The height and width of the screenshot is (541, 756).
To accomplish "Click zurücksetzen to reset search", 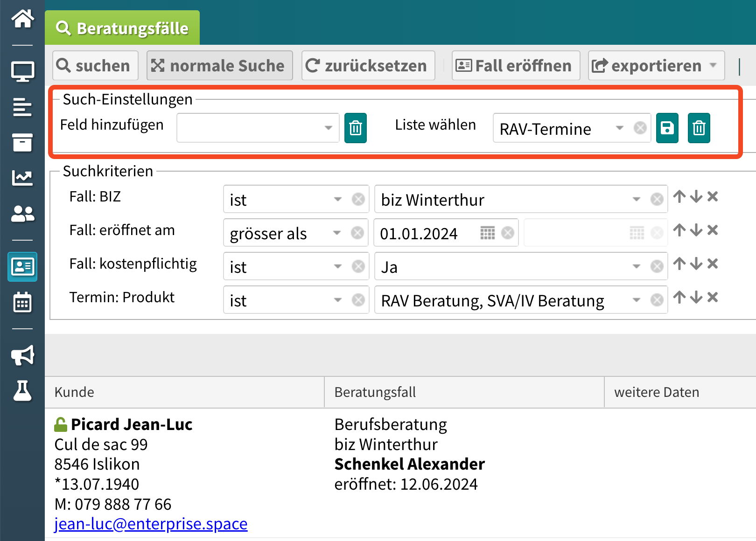I will (x=368, y=66).
